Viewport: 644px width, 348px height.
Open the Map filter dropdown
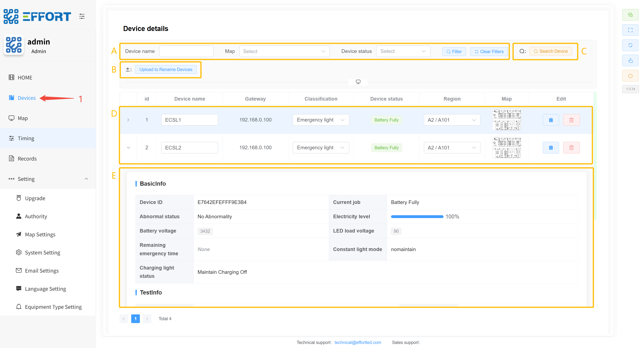pyautogui.click(x=284, y=51)
